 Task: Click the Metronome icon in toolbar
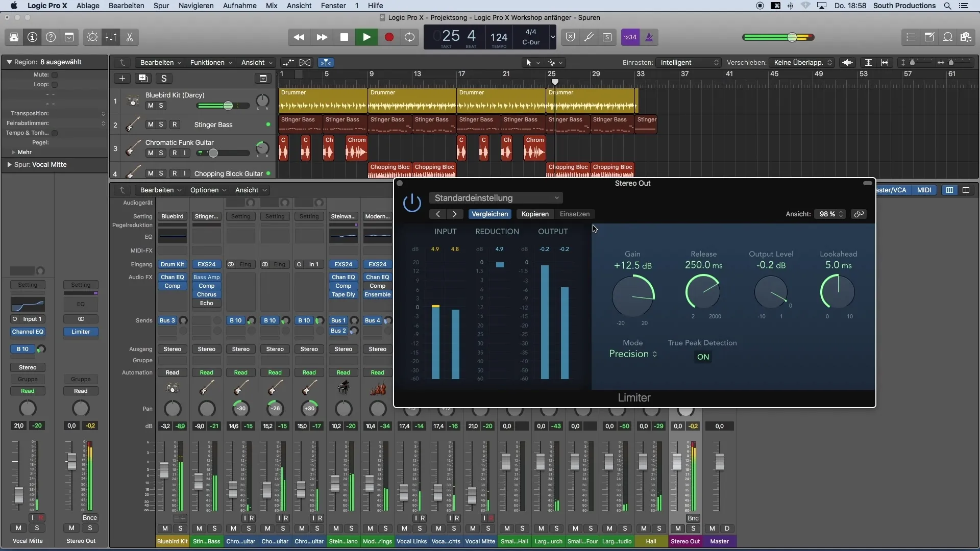click(648, 37)
